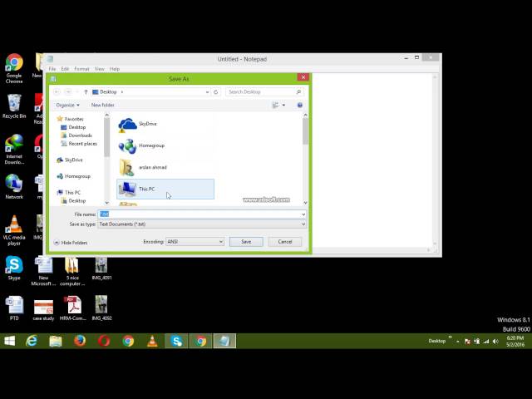532x399 pixels.
Task: Switch to Notepad in the taskbar
Action: tap(224, 341)
